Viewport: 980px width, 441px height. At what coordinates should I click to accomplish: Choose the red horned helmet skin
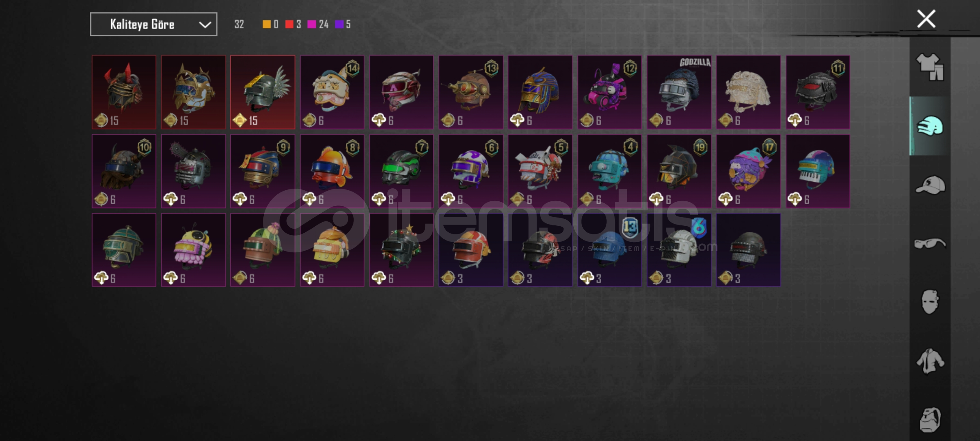pyautogui.click(x=124, y=92)
